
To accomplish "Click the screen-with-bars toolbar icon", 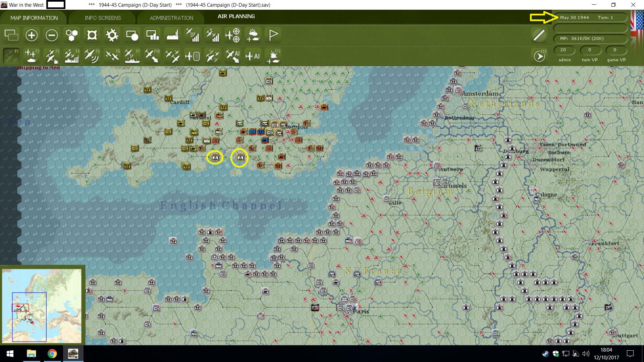I will pos(152,35).
